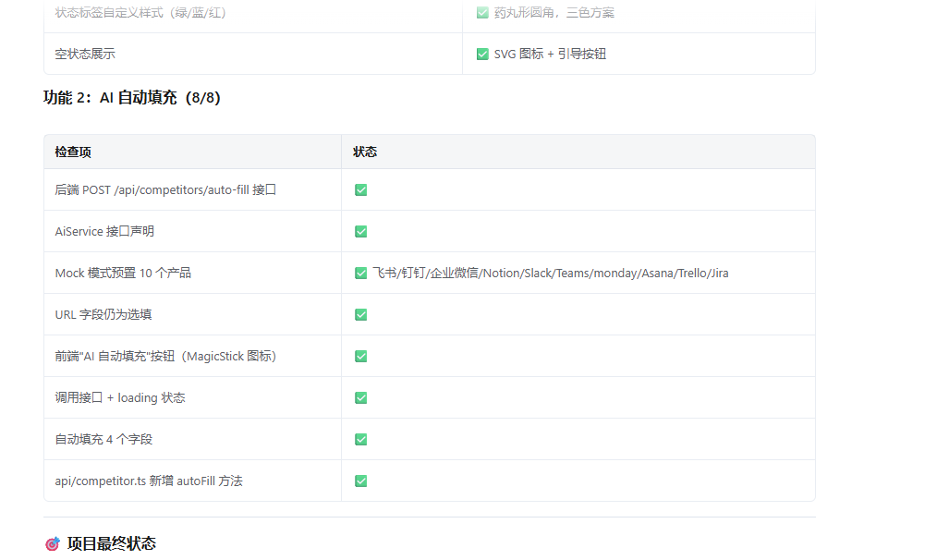
Task: Click the checkmark in loading 状态 row
Action: tap(360, 397)
